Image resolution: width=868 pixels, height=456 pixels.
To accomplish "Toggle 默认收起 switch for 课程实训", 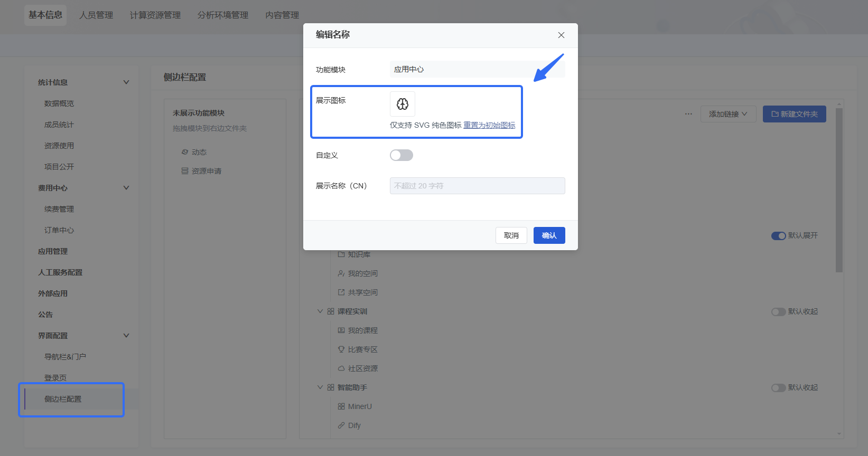I will click(778, 312).
